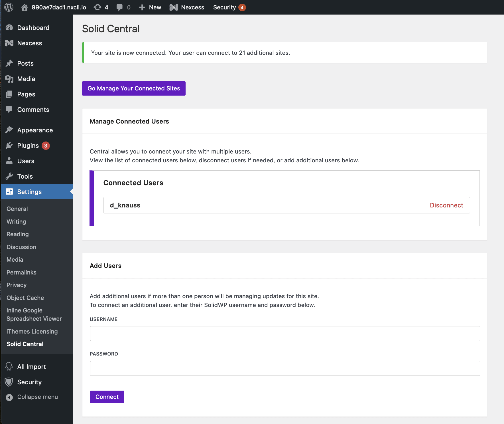
Task: Click the Users person icon
Action: [x=9, y=161]
